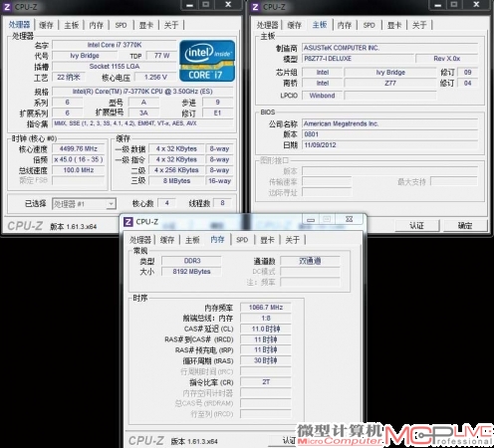Open the 显卡 tab in the processor window
494x448 pixels.
pos(146,25)
